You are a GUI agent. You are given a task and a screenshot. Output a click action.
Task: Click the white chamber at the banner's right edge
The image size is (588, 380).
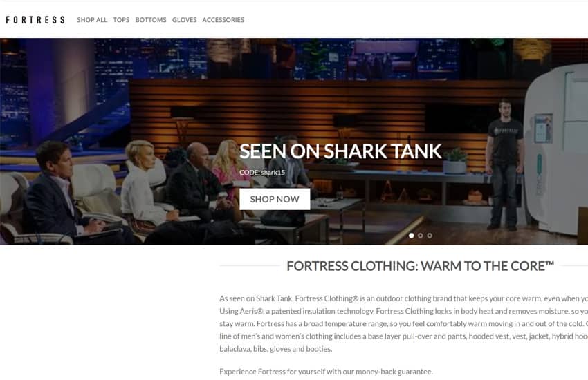(x=555, y=150)
